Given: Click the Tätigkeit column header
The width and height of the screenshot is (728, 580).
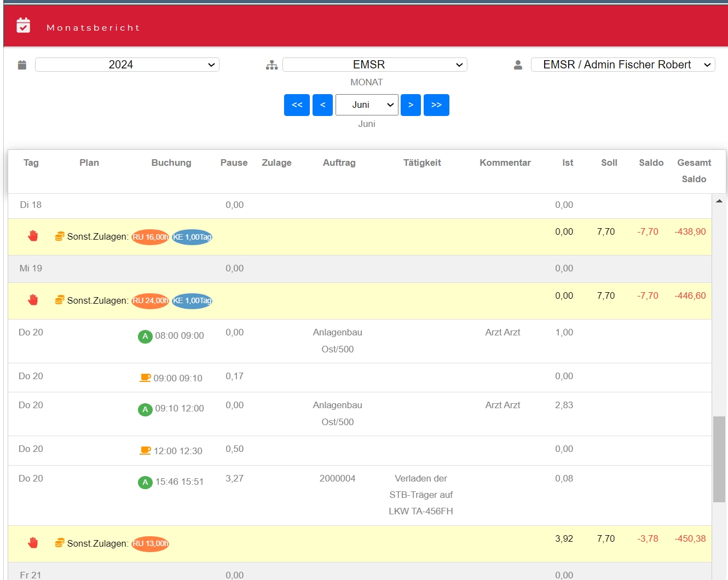Looking at the screenshot, I should point(422,163).
